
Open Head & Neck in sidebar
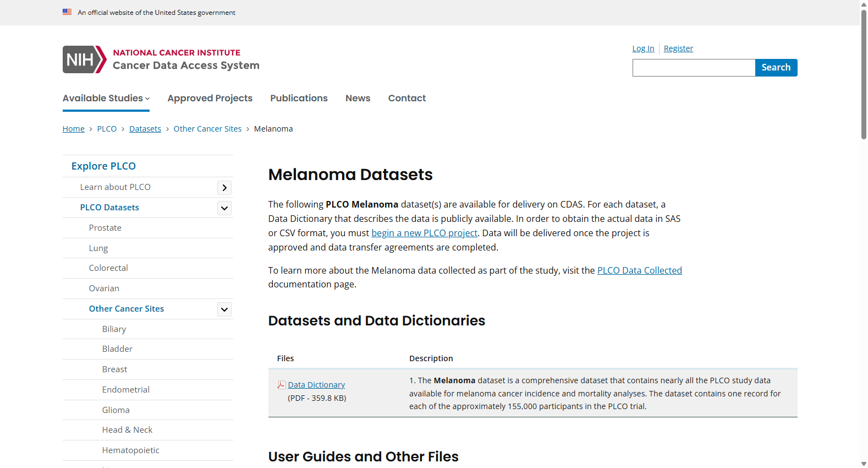[x=127, y=430]
